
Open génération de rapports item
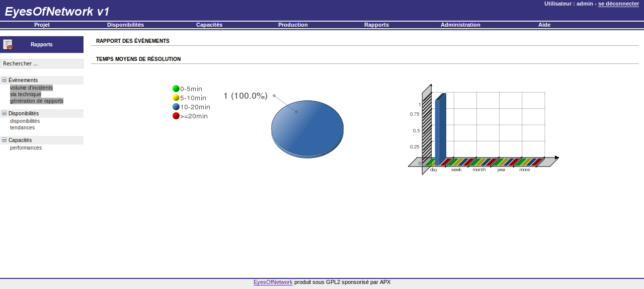coord(37,101)
